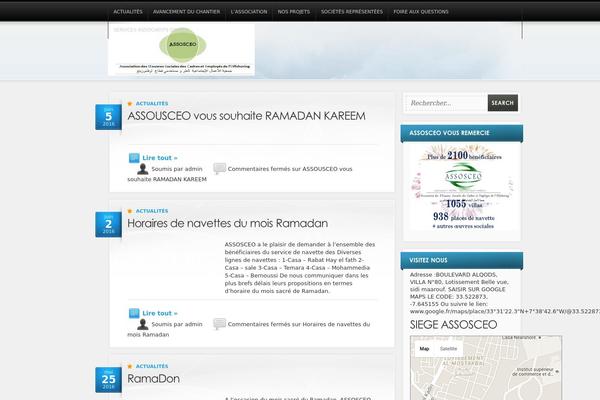Click Actualités category above RAMADAN KAREEM post
This screenshot has height=400, width=600.
[152, 104]
